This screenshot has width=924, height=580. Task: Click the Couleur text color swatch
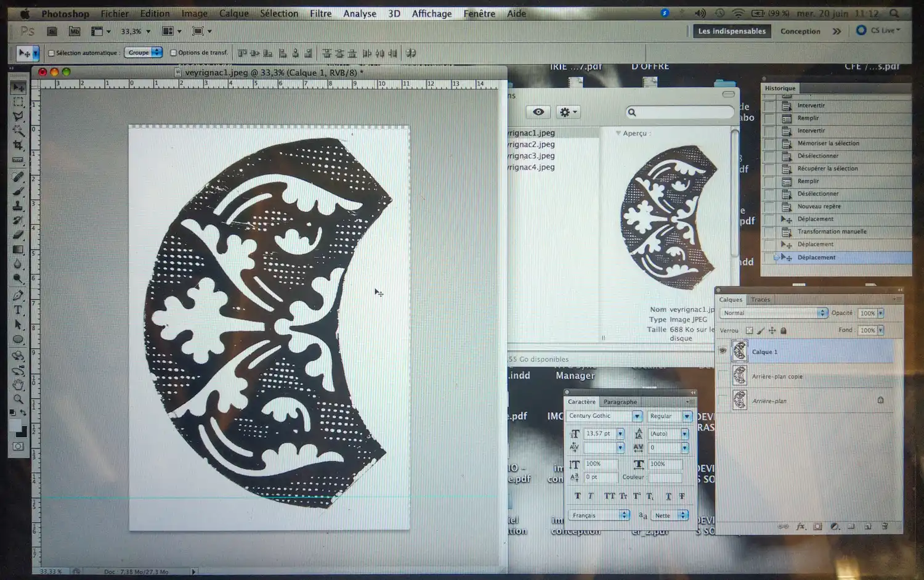point(665,478)
